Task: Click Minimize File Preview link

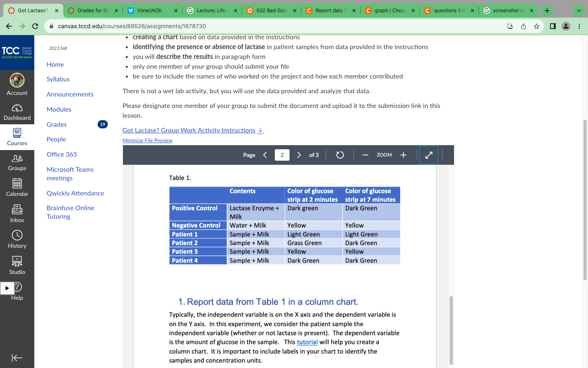Action: (x=147, y=140)
